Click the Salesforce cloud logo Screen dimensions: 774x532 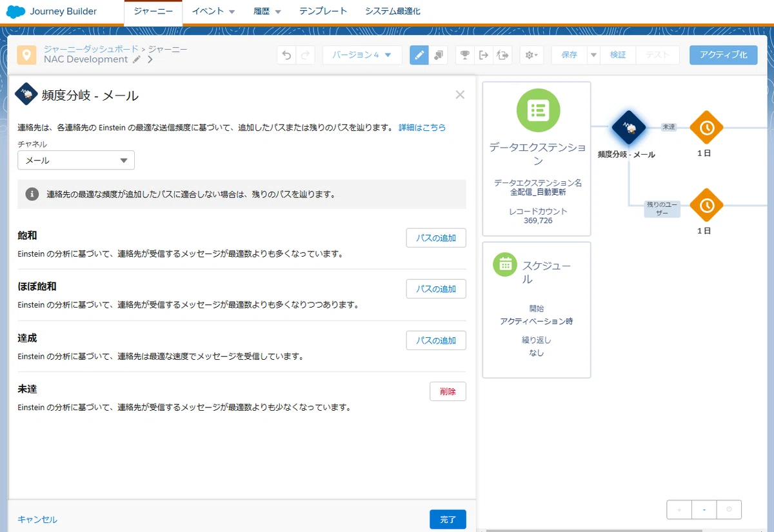(x=15, y=12)
